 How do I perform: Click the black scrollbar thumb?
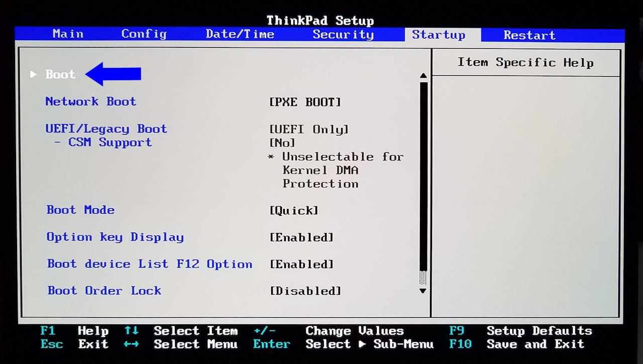pyautogui.click(x=423, y=176)
